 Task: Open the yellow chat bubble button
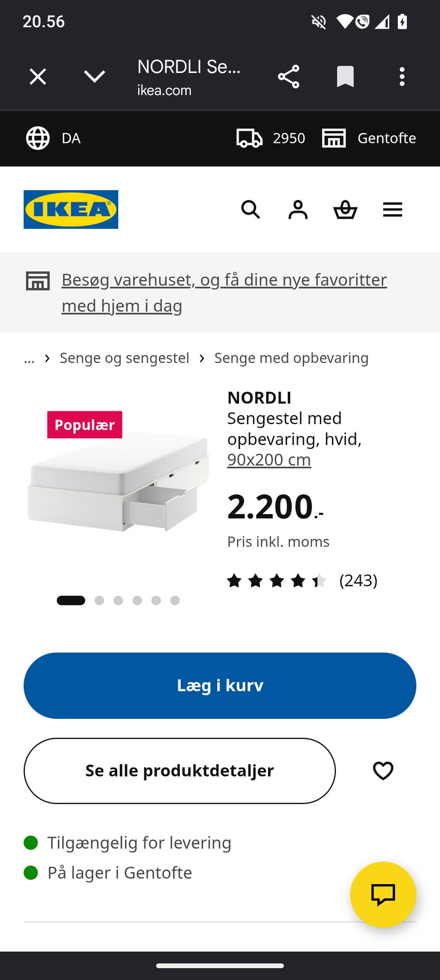(383, 895)
